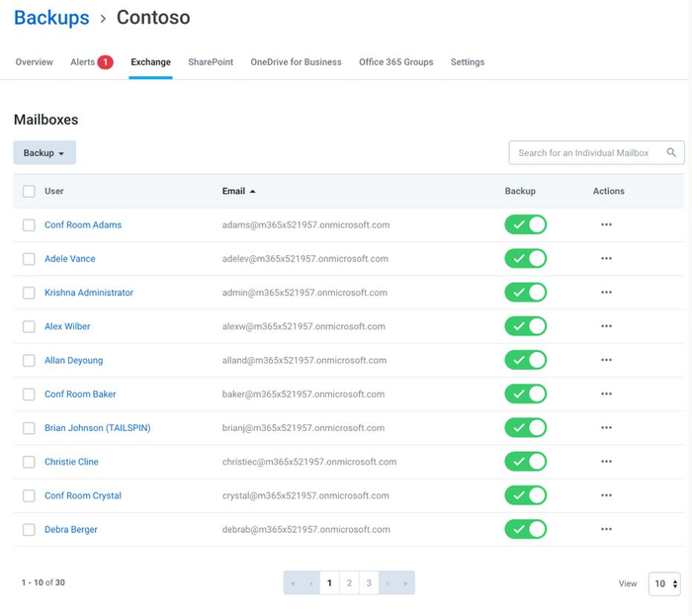
Task: Expand the Backup dropdown button
Action: click(x=44, y=153)
